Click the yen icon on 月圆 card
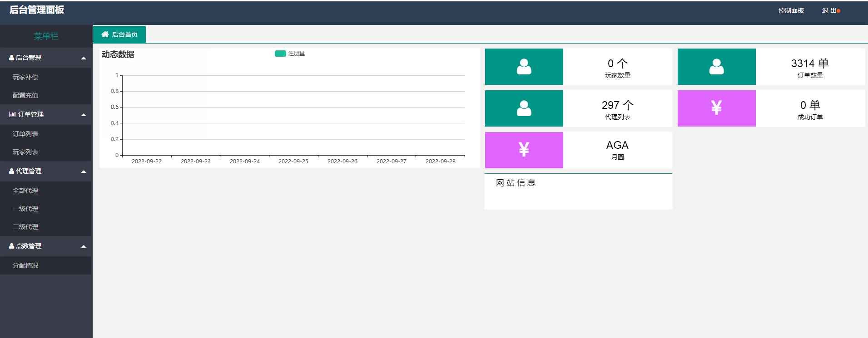 point(524,149)
